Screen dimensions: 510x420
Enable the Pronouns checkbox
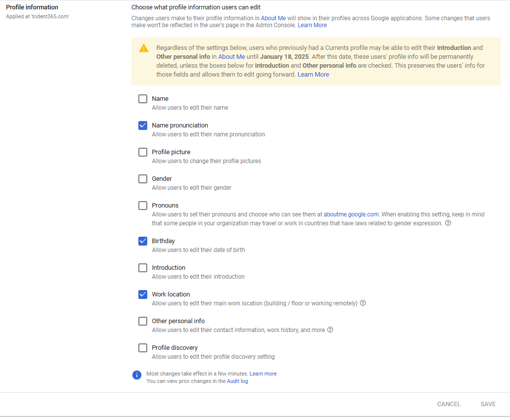[x=143, y=206]
